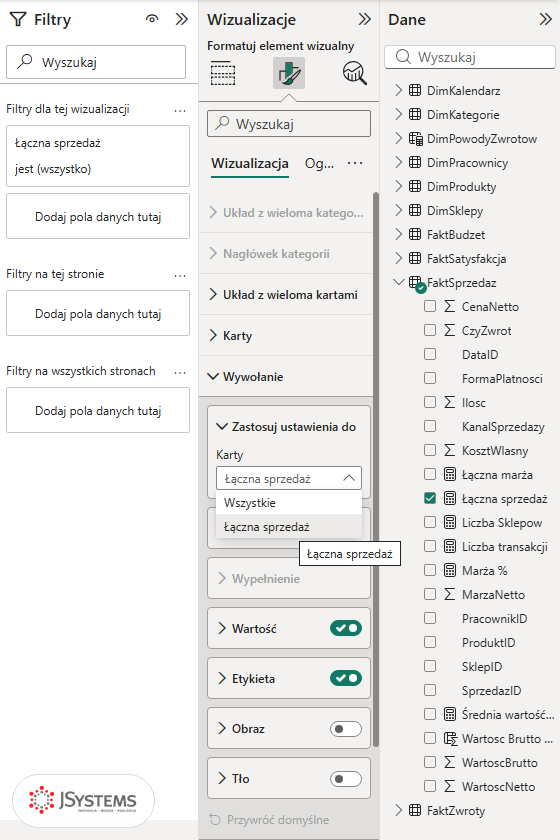Turn off the Wartość toggle
The image size is (560, 840).
click(x=346, y=628)
